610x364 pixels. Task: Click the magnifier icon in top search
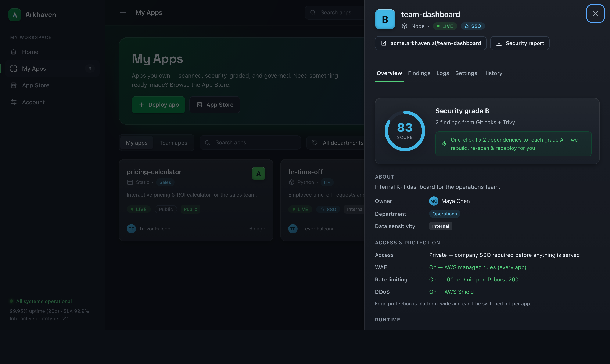pos(313,12)
